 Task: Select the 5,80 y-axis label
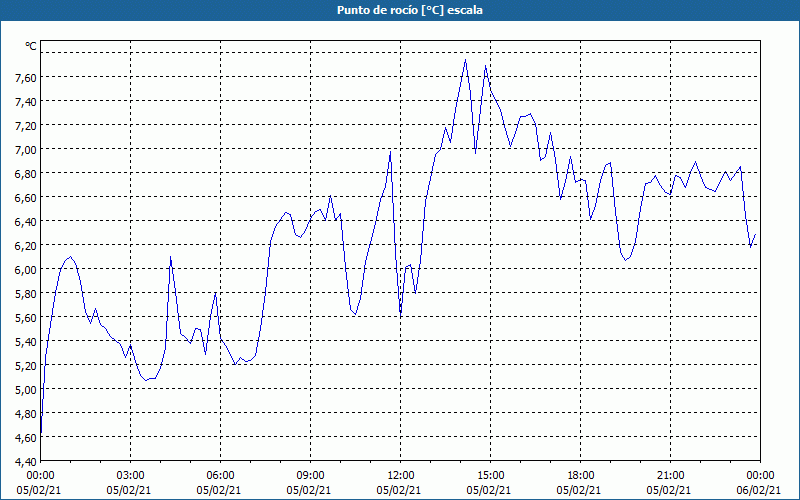pos(27,293)
